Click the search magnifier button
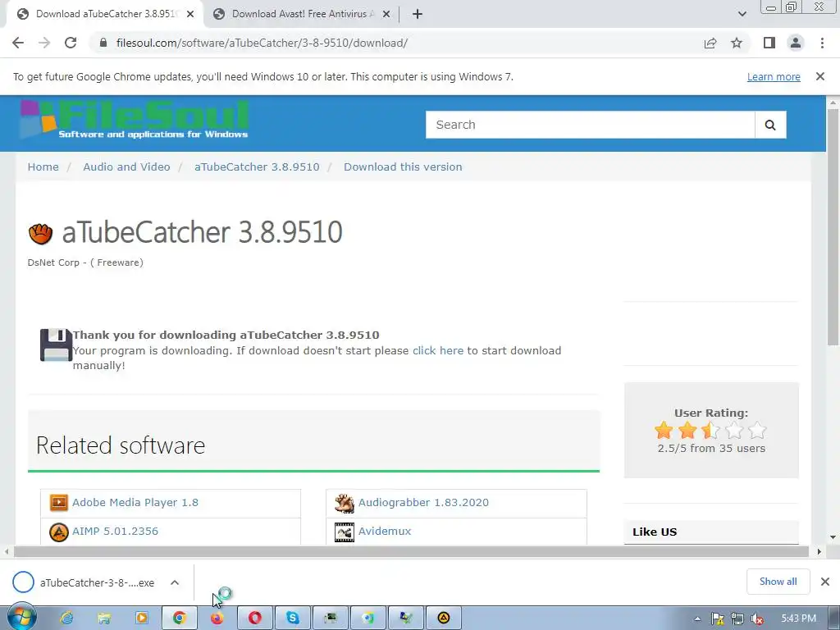 click(770, 125)
